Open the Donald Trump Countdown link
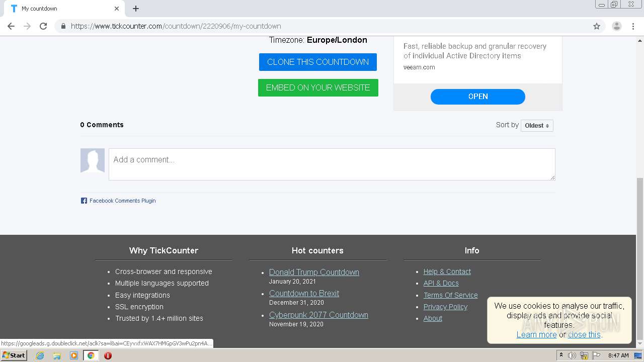Screen dimensions: 644x362 tap(314, 272)
